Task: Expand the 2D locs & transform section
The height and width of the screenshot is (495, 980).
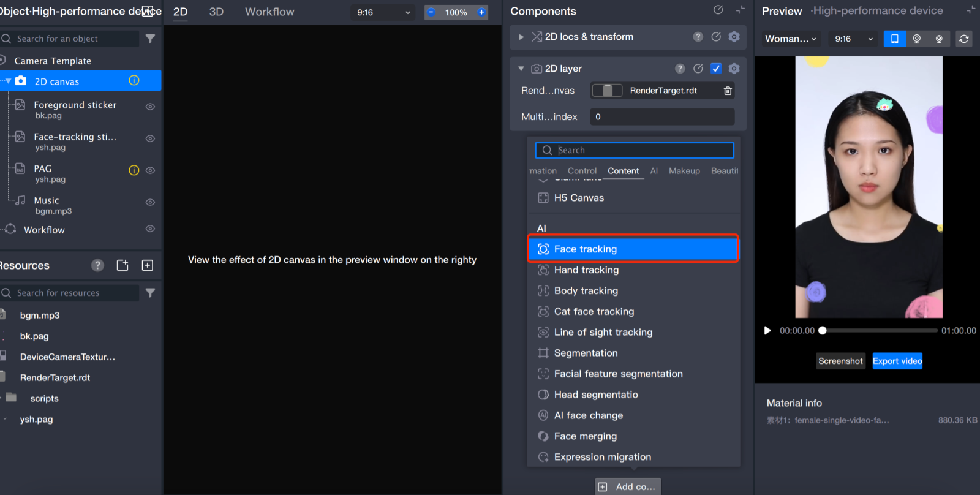Action: (x=521, y=37)
